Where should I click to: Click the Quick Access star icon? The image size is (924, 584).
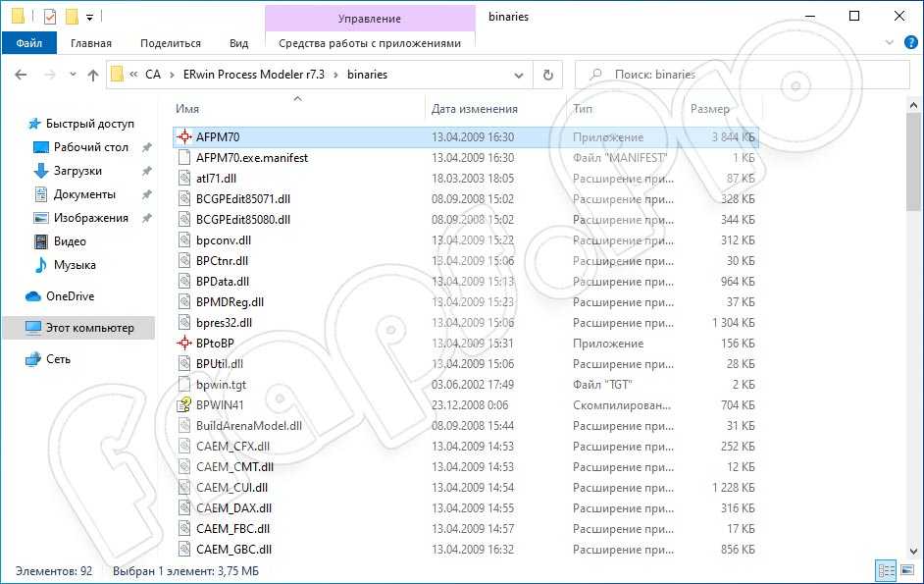34,124
